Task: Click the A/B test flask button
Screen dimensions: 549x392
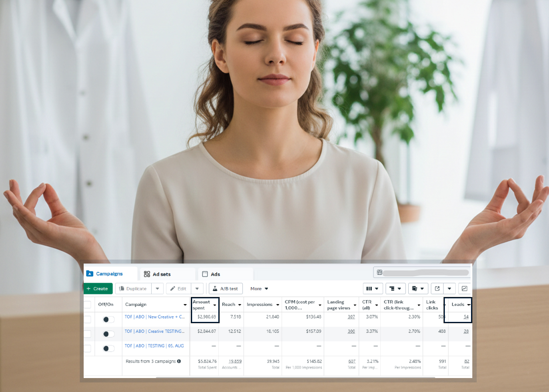Action: coord(225,288)
